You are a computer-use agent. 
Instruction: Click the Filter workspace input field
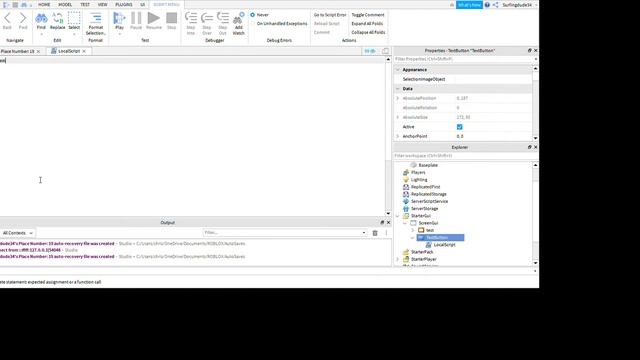465,156
